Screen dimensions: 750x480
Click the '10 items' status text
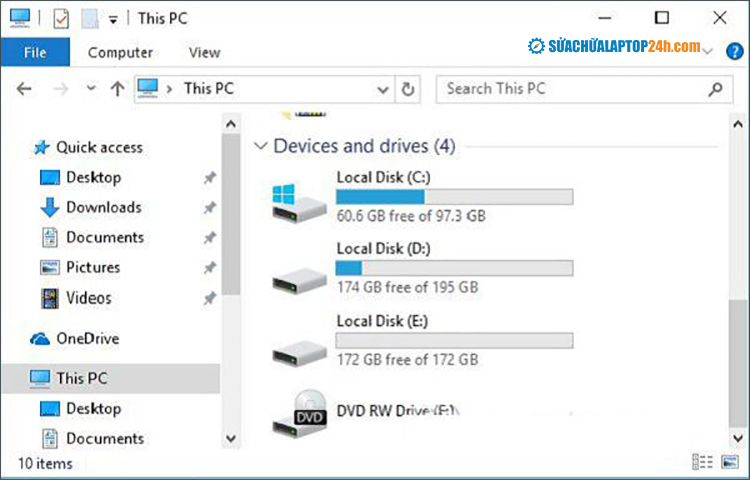tap(45, 463)
